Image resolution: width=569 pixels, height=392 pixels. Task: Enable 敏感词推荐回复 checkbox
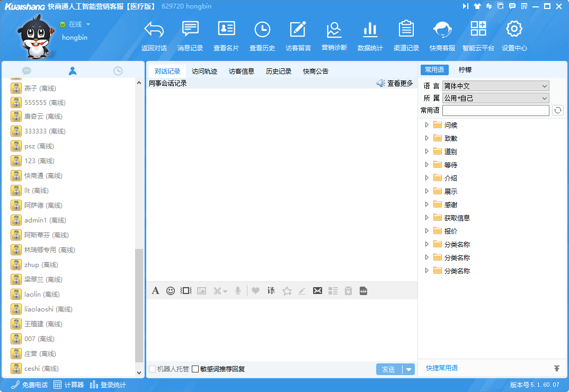pyautogui.click(x=195, y=369)
